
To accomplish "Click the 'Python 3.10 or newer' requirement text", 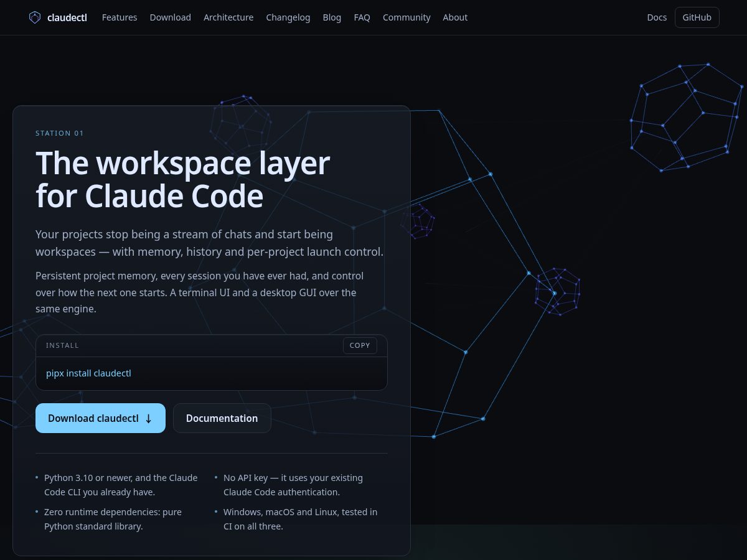I will point(121,485).
